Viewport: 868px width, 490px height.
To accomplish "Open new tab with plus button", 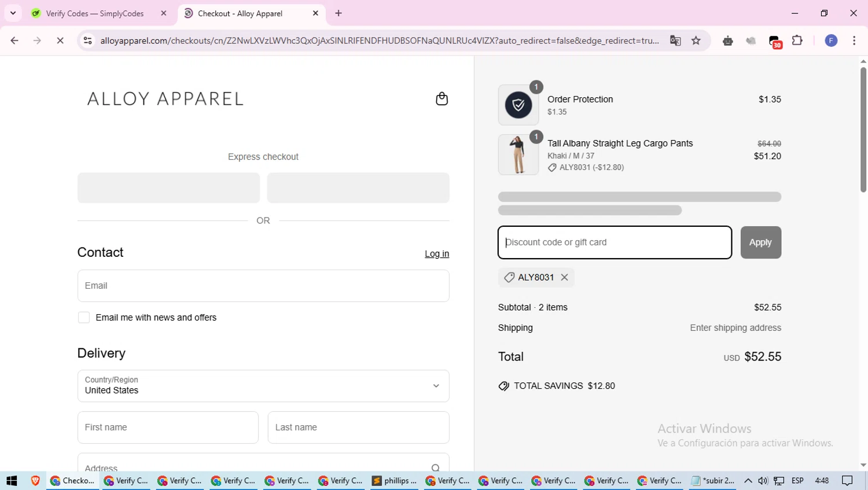I will (339, 13).
